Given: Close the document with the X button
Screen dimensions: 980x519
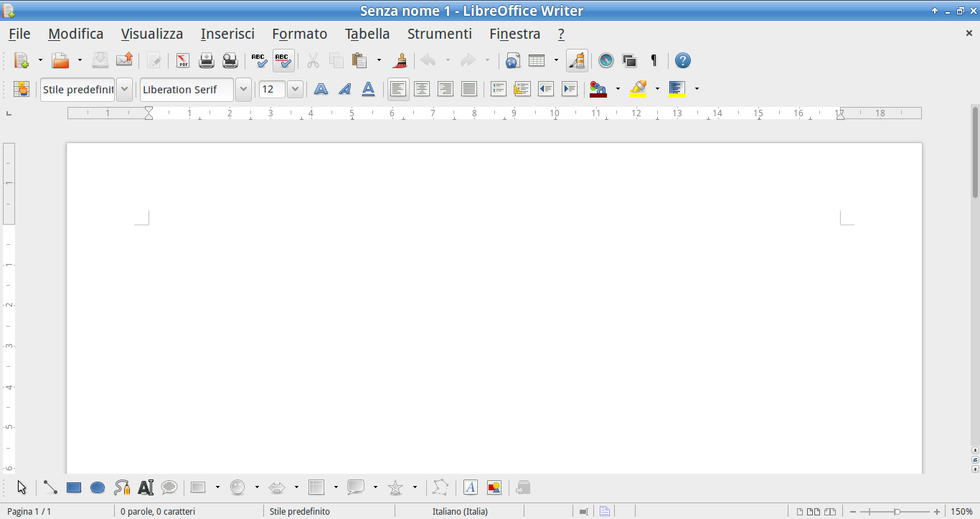Looking at the screenshot, I should point(969,33).
